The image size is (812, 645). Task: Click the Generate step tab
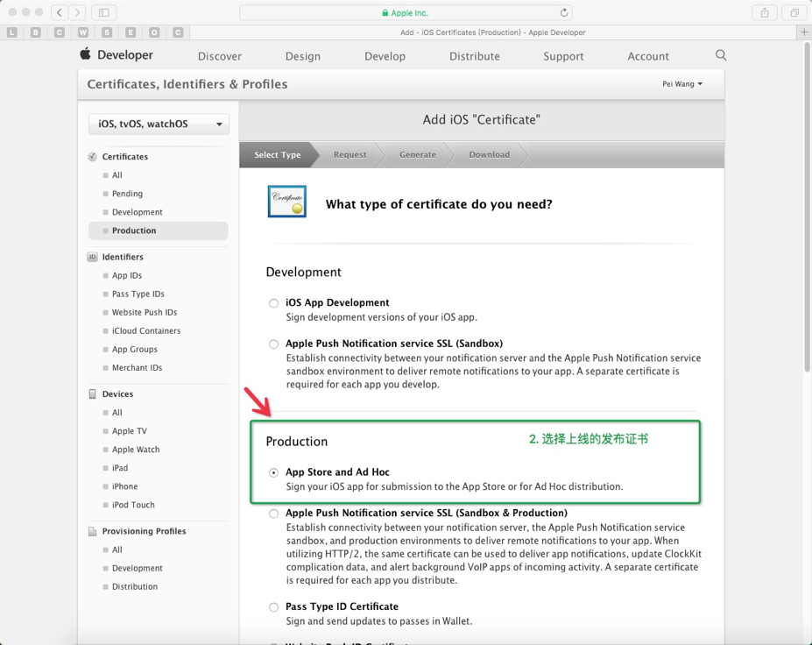click(x=418, y=154)
